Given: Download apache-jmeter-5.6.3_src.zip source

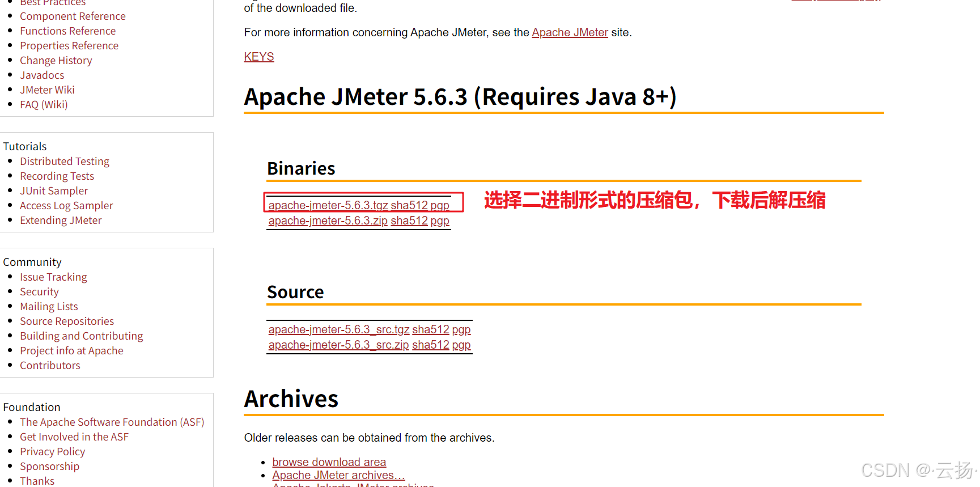Looking at the screenshot, I should coord(338,345).
